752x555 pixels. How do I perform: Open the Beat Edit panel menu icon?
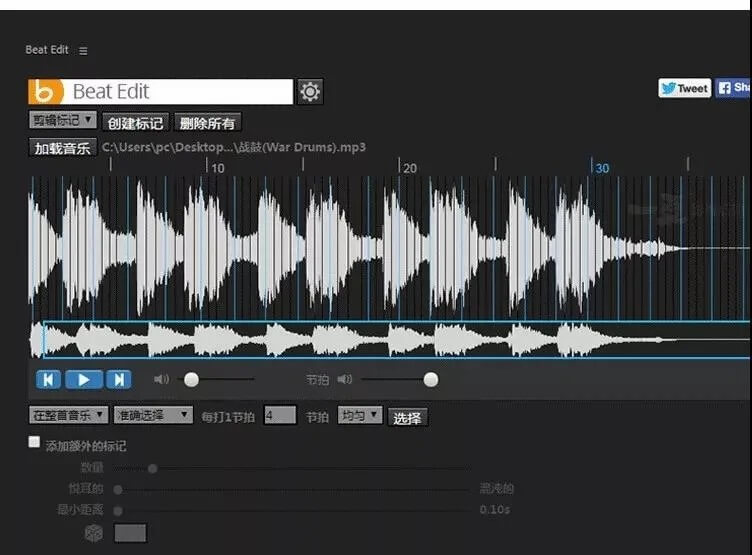83,50
